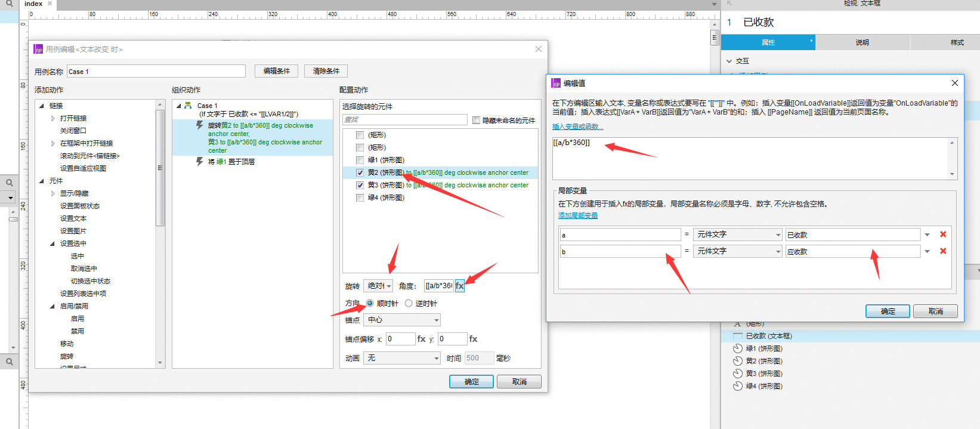
Task: Close the index tab with its x
Action: 50,4
